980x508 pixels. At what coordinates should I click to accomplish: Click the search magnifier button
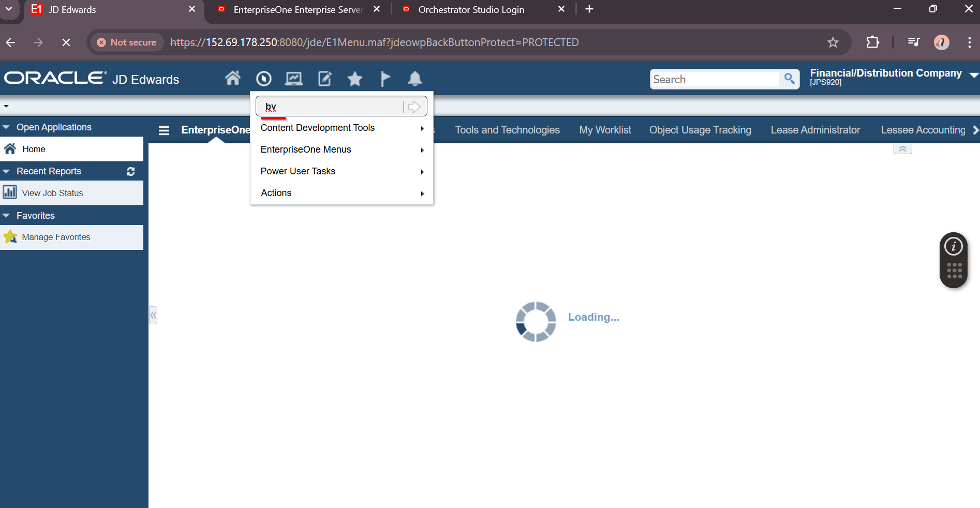coord(789,79)
